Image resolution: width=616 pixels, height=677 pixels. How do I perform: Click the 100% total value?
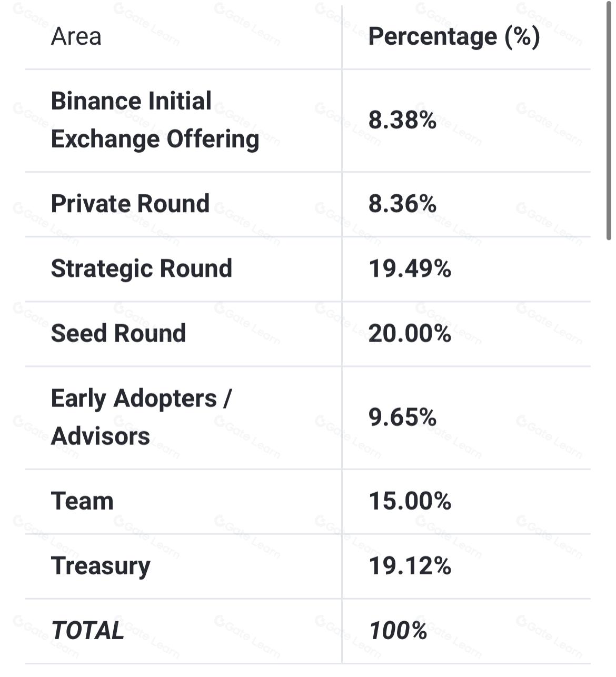click(x=398, y=631)
